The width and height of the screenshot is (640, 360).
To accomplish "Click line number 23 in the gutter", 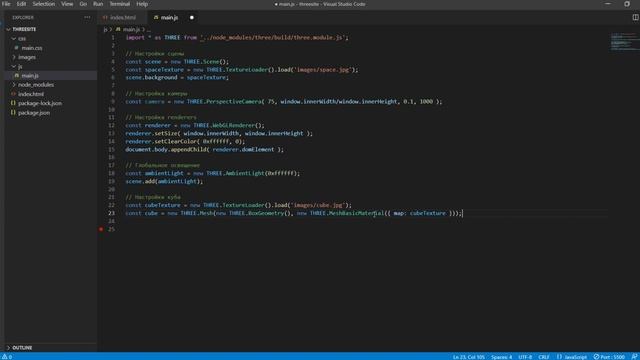I will (x=111, y=213).
